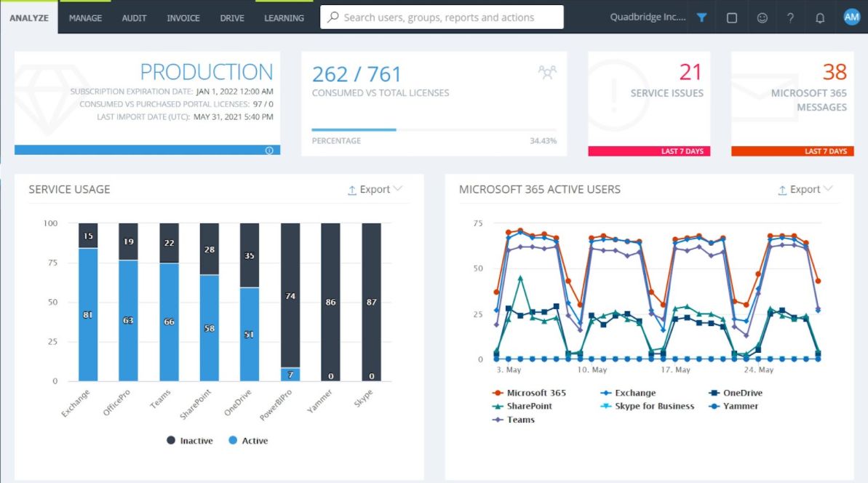Click the search users and groups field
Viewport: 868px width, 483px height.
(442, 17)
